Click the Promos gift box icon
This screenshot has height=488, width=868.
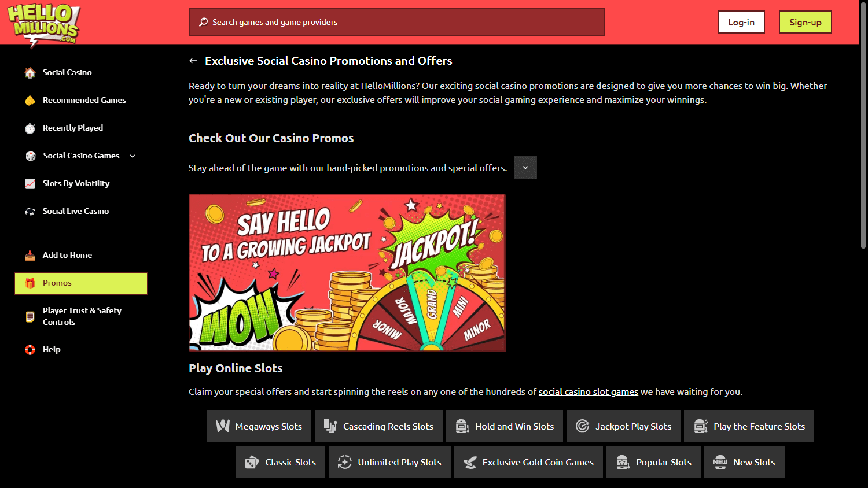tap(30, 283)
